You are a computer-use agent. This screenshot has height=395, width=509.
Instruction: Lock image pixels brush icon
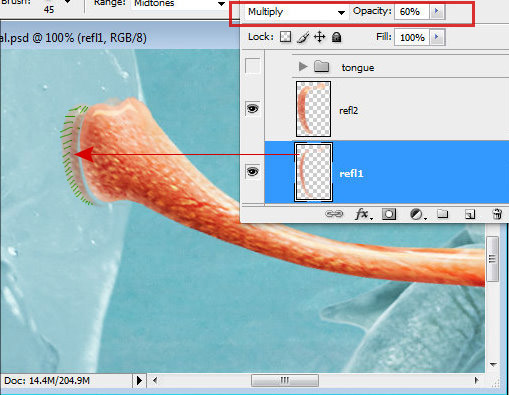pyautogui.click(x=303, y=37)
